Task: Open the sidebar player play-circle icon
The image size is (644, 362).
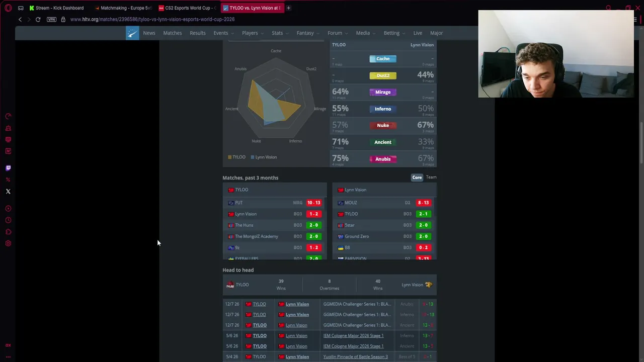Action: coord(8,209)
